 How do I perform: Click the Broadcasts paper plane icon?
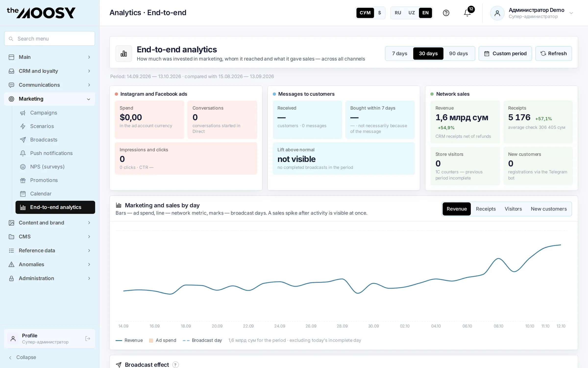tap(23, 140)
